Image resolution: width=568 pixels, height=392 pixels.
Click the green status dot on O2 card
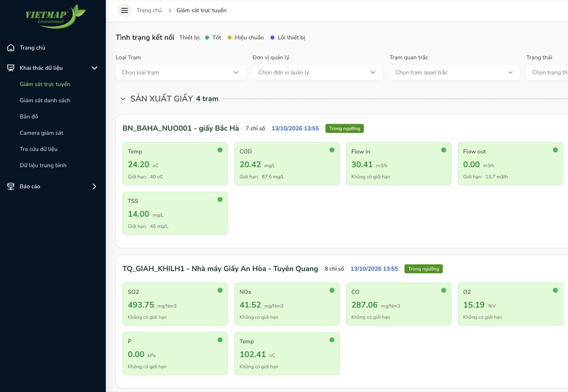(555, 290)
